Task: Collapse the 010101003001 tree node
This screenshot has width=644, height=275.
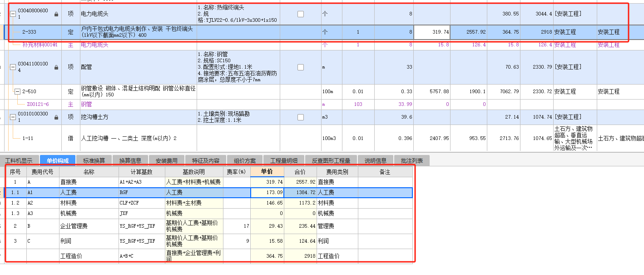Action: [13, 117]
